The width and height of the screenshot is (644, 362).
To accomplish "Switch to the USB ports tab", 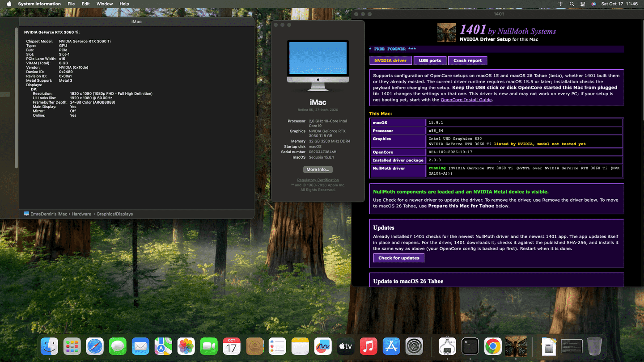I will tap(430, 60).
